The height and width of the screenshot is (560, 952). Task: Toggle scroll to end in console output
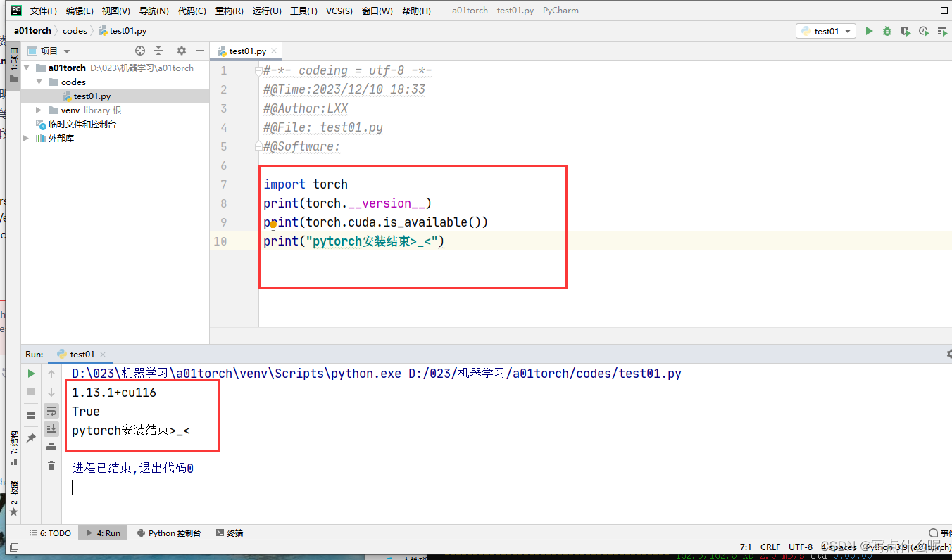point(51,428)
